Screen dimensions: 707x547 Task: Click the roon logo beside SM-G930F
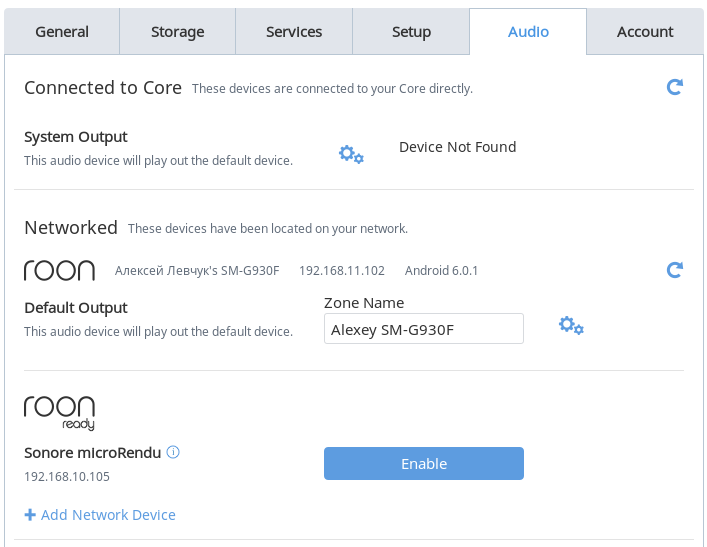pyautogui.click(x=59, y=271)
